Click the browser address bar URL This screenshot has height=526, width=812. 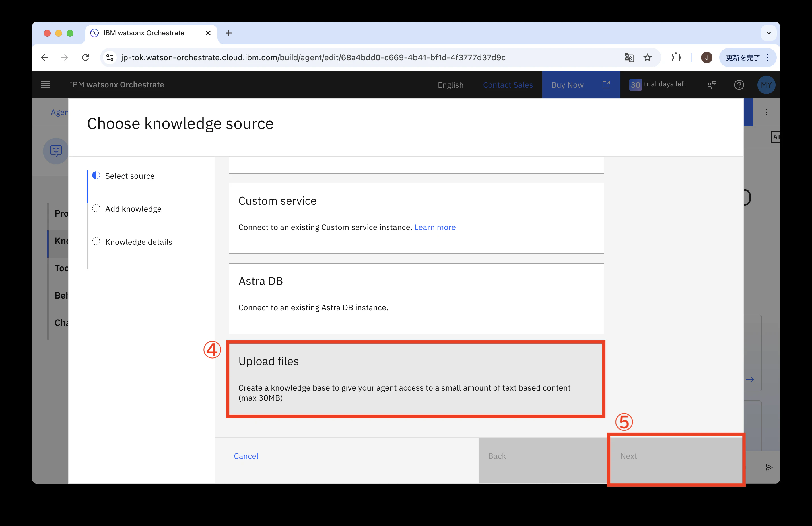coord(313,57)
